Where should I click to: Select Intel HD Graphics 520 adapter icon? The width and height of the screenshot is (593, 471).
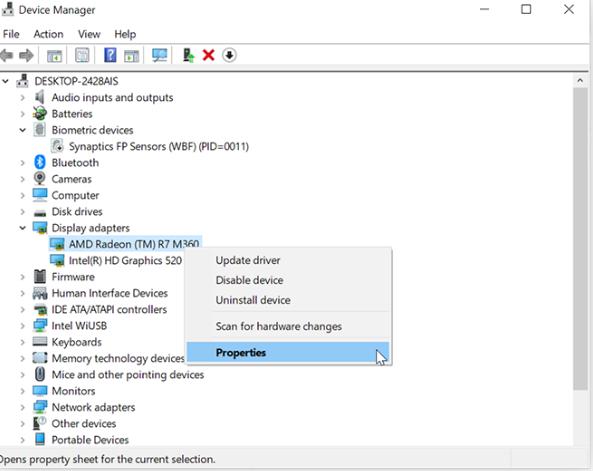click(x=57, y=260)
